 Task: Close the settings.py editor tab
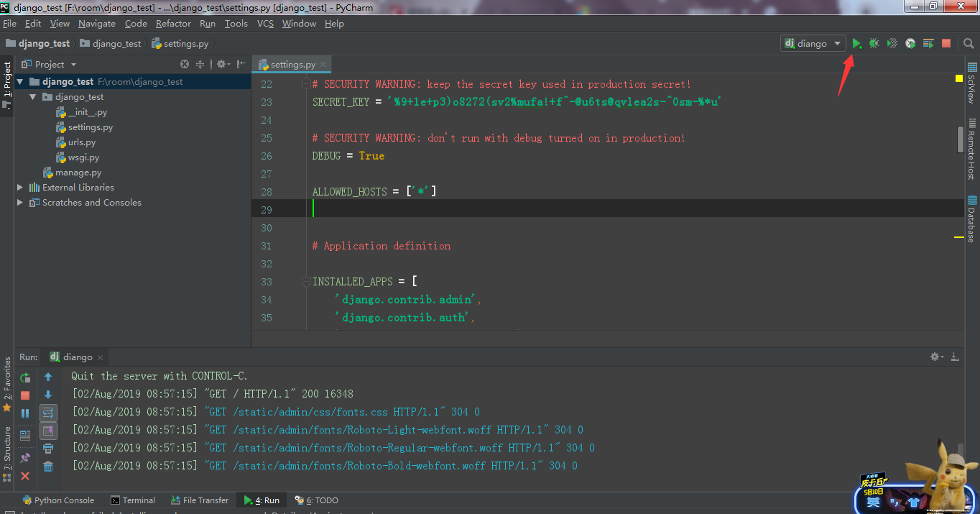click(323, 65)
